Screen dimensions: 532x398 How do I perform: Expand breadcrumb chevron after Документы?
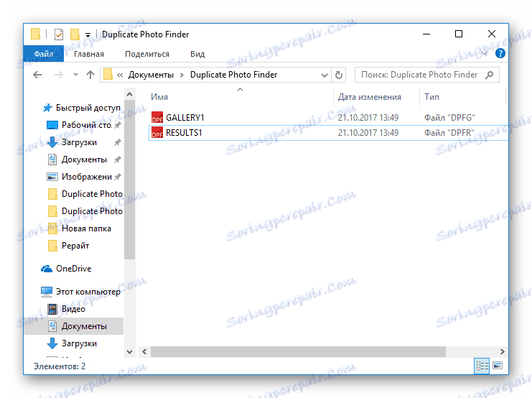182,75
